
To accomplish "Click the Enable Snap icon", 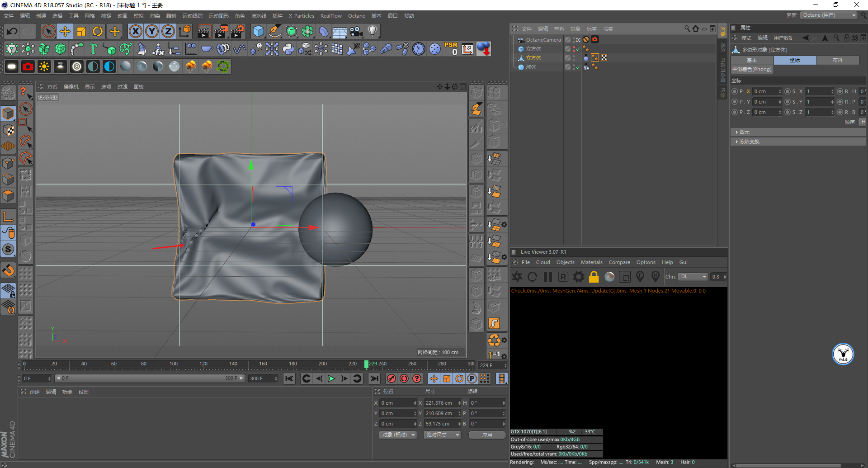I will tap(8, 270).
